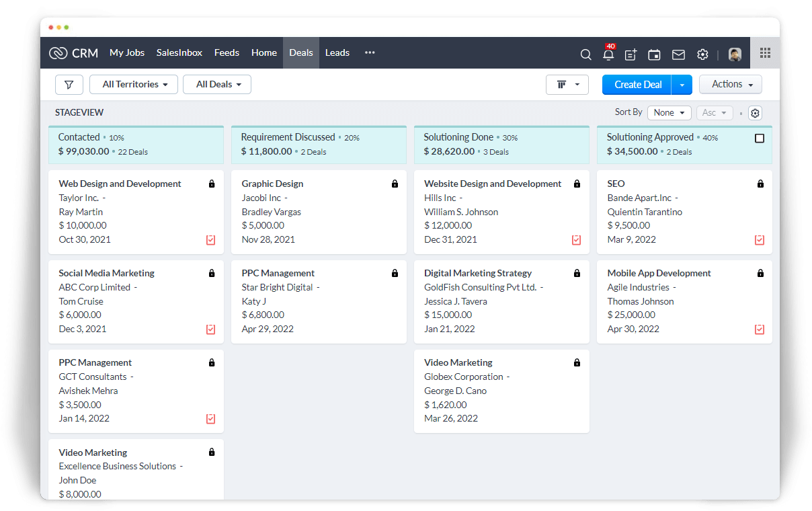
Task: Toggle the checkbox on the Solutioning Approved column
Action: coord(760,138)
